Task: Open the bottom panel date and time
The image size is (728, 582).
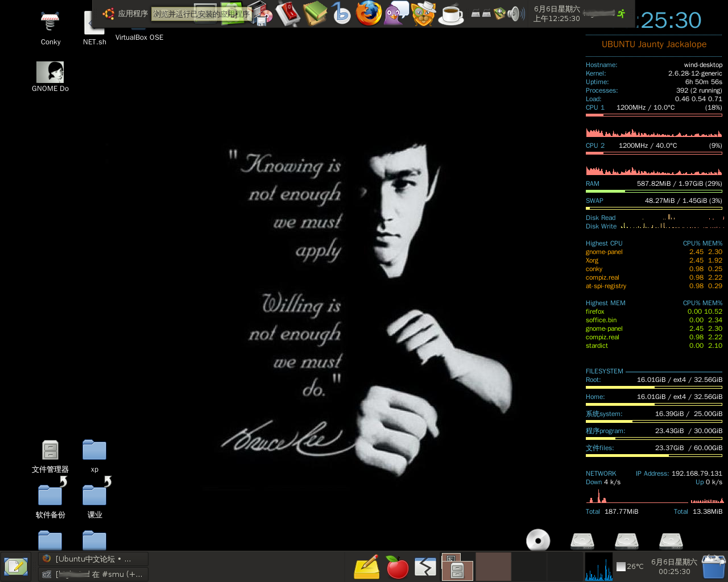Action: (x=674, y=567)
